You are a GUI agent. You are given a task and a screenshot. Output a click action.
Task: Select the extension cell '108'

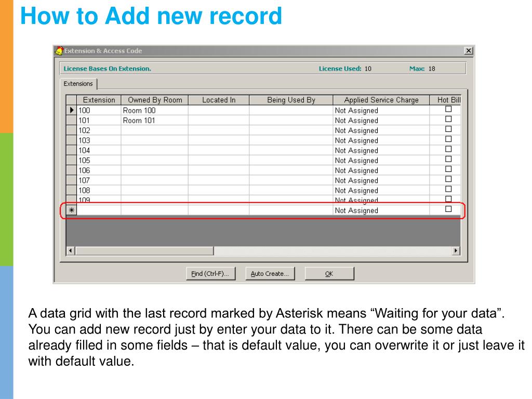point(99,190)
